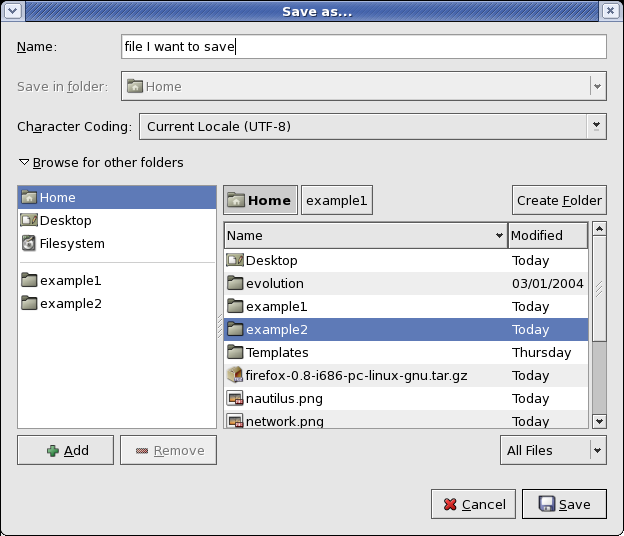Viewport: 624px width, 536px height.
Task: Select the Filesystem shortcut icon in sidebar
Action: pyautogui.click(x=29, y=243)
